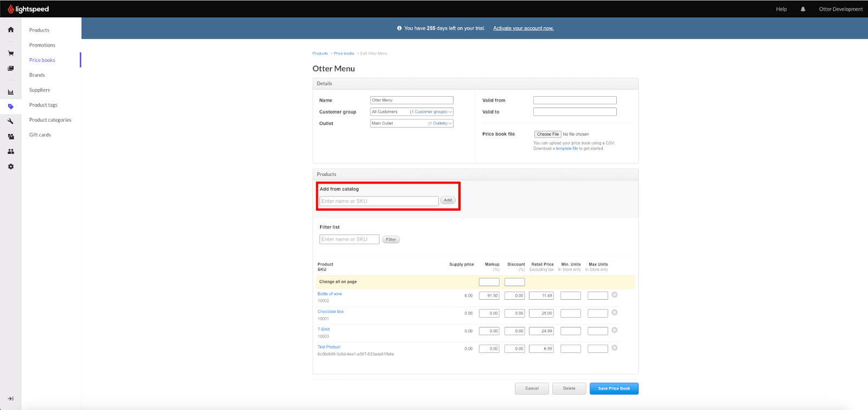Remove T-Shirt row from price book
This screenshot has width=868, height=410.
tap(615, 330)
